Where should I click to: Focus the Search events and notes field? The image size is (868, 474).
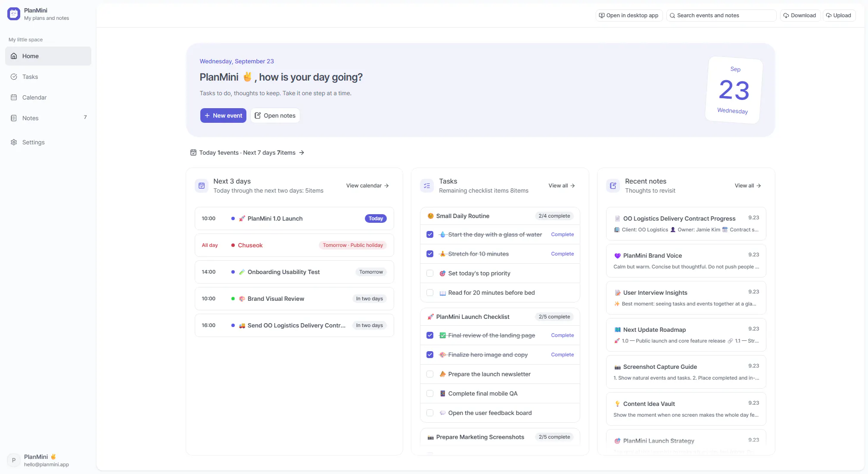[x=721, y=16]
